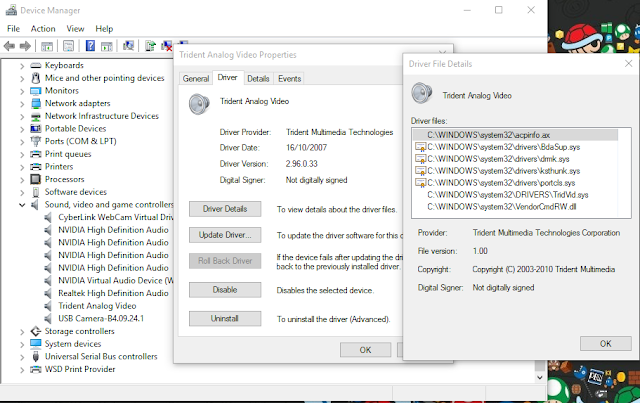Select NVIDIA Virtual Audio Device
Image resolution: width=640 pixels, height=403 pixels.
116,281
